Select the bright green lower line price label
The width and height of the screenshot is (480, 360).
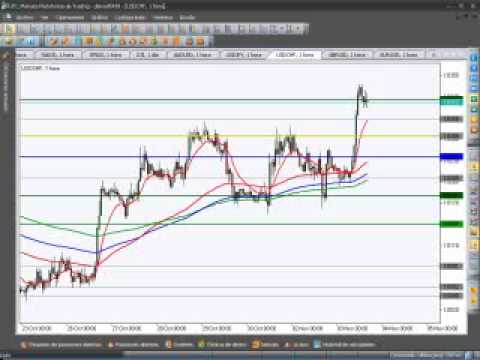coord(452,224)
